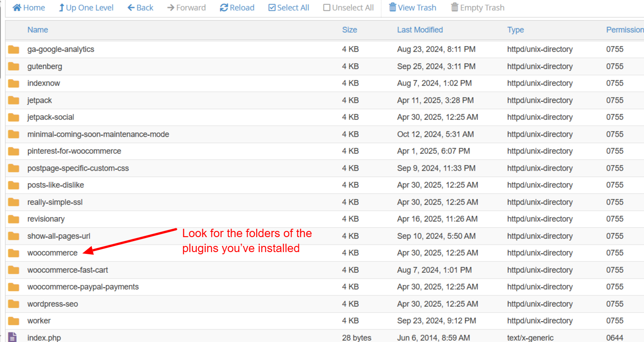Click the gutenberg folder icon
The height and width of the screenshot is (342, 644).
14,66
